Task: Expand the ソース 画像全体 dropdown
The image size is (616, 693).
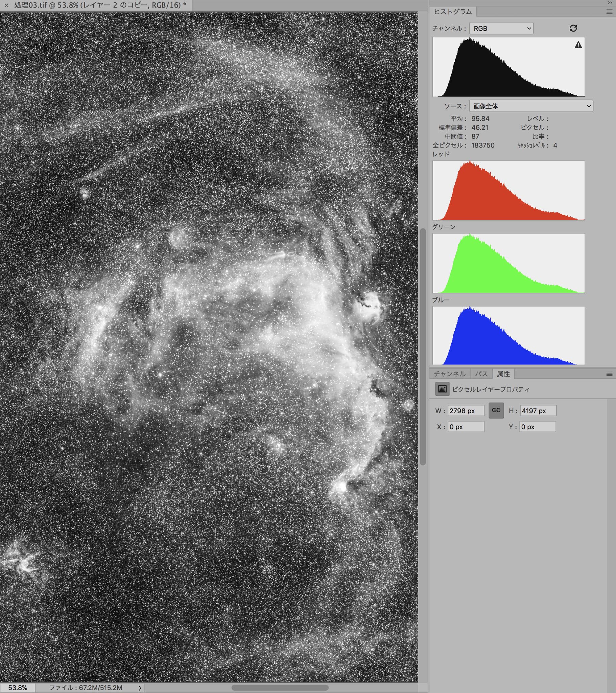Action: (530, 106)
